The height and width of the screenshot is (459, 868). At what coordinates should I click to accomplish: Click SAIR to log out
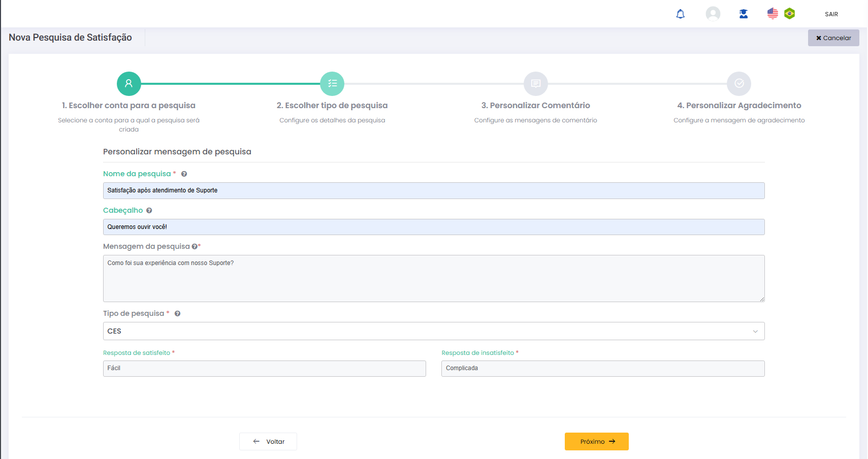pos(831,14)
